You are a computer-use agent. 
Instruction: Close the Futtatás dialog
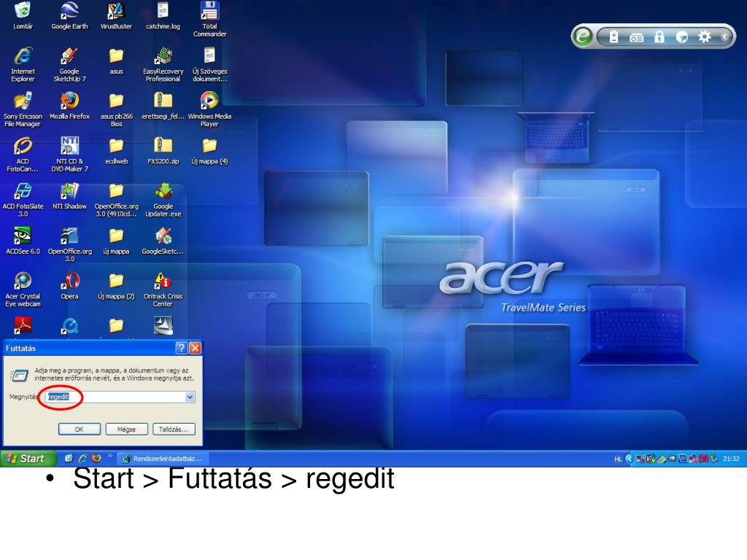(x=195, y=348)
